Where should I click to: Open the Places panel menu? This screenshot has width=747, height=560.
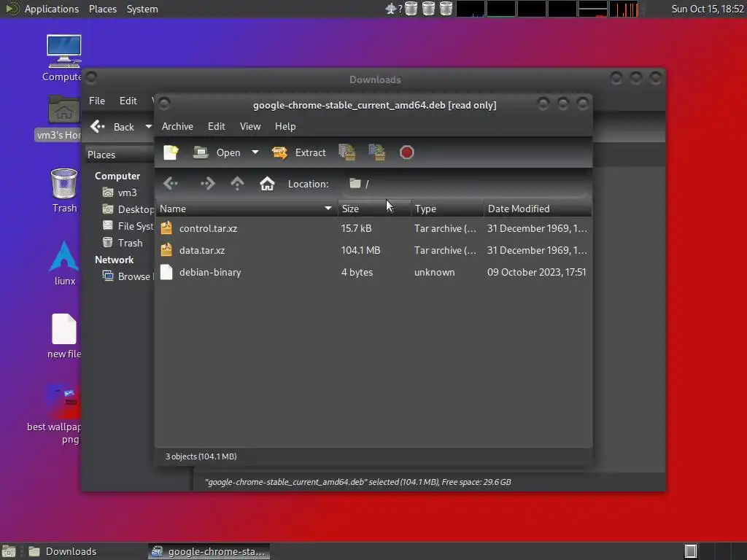[x=102, y=9]
